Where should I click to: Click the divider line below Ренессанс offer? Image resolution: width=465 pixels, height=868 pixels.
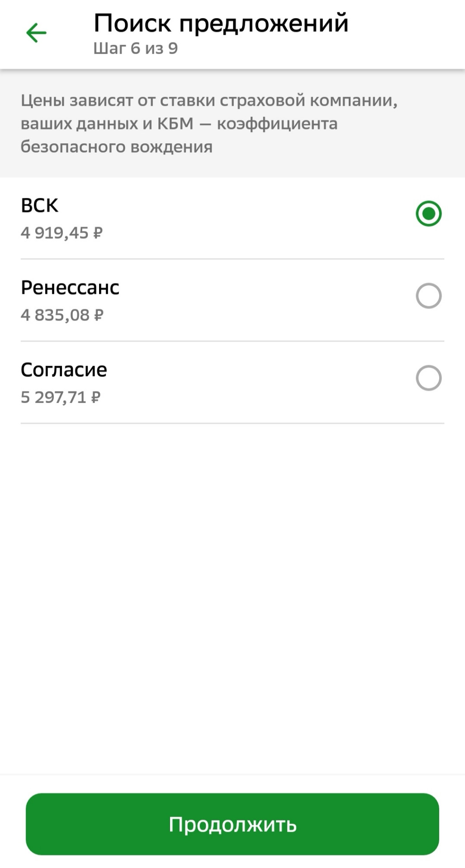coord(232,341)
